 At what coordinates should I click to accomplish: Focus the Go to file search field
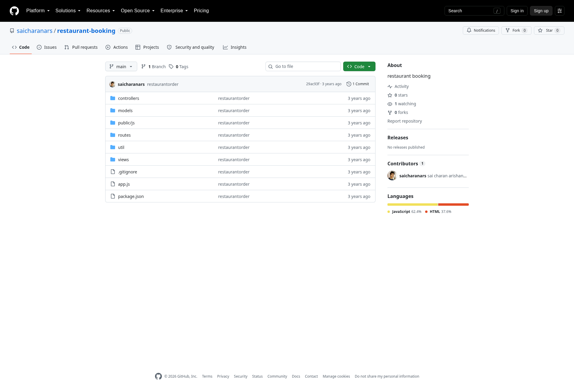point(303,66)
